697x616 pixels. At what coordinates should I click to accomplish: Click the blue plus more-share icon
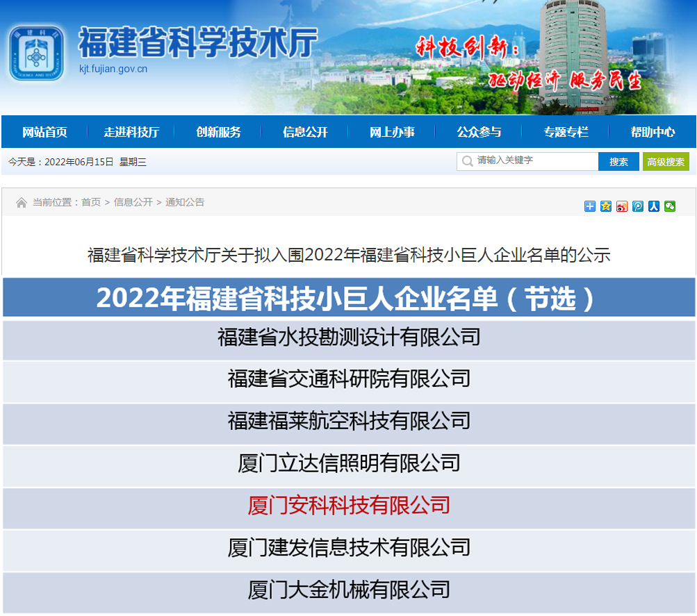pyautogui.click(x=590, y=206)
